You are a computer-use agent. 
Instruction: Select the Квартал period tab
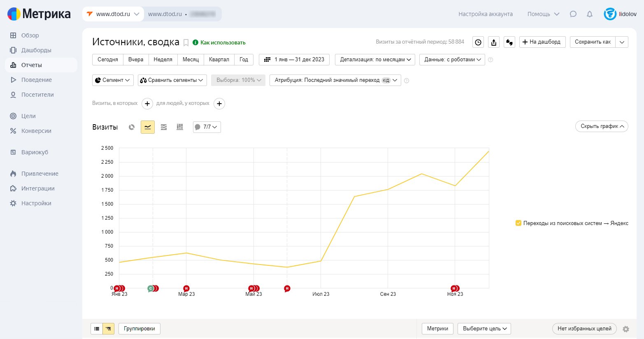point(219,60)
